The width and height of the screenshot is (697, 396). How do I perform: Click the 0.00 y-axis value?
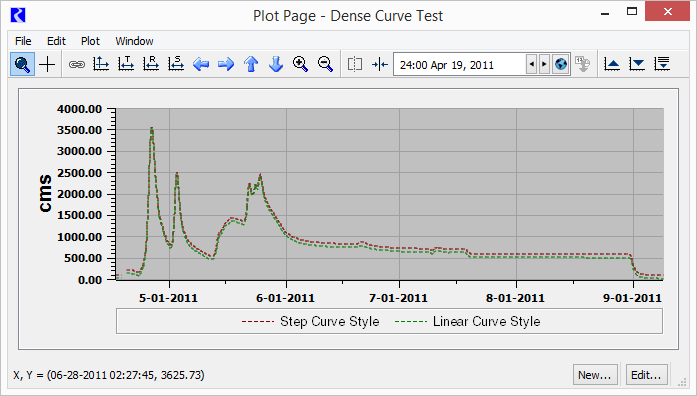point(90,280)
